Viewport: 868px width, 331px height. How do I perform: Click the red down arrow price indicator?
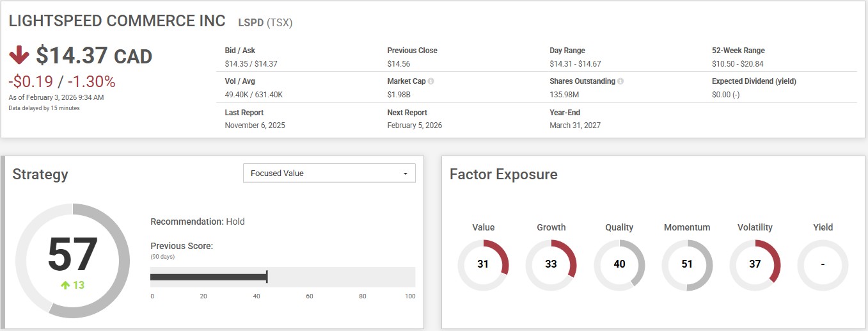(19, 56)
